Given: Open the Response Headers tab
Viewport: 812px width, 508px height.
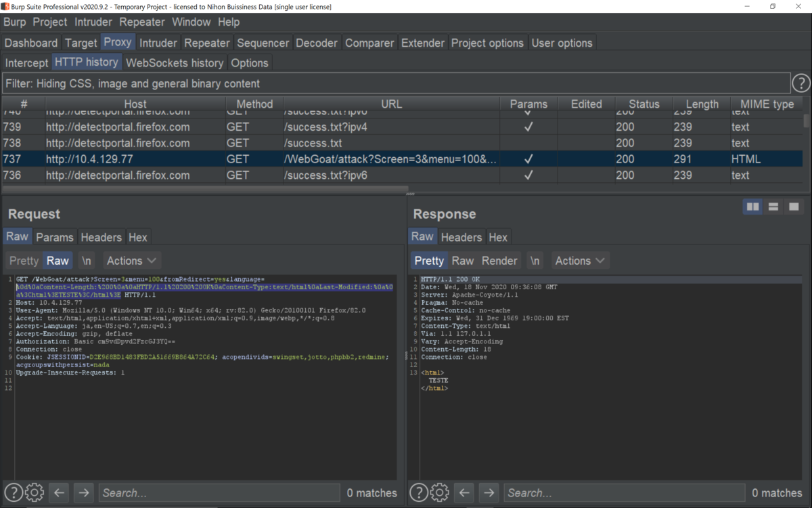Looking at the screenshot, I should click(x=461, y=237).
